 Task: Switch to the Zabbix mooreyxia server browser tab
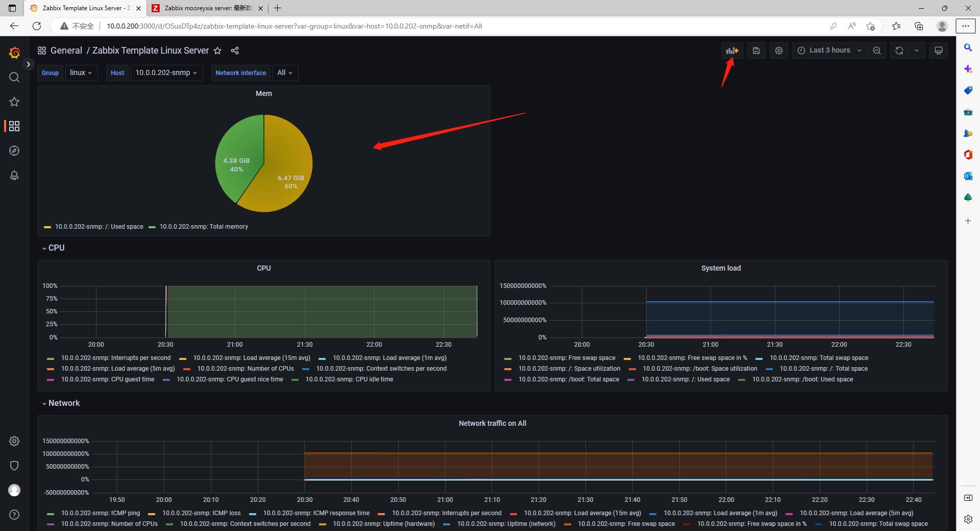click(208, 8)
